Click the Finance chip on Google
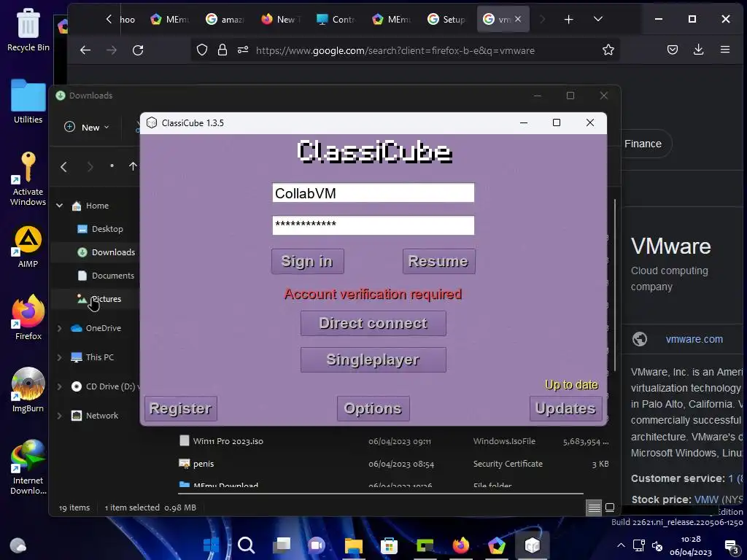The image size is (747, 560). (x=643, y=144)
